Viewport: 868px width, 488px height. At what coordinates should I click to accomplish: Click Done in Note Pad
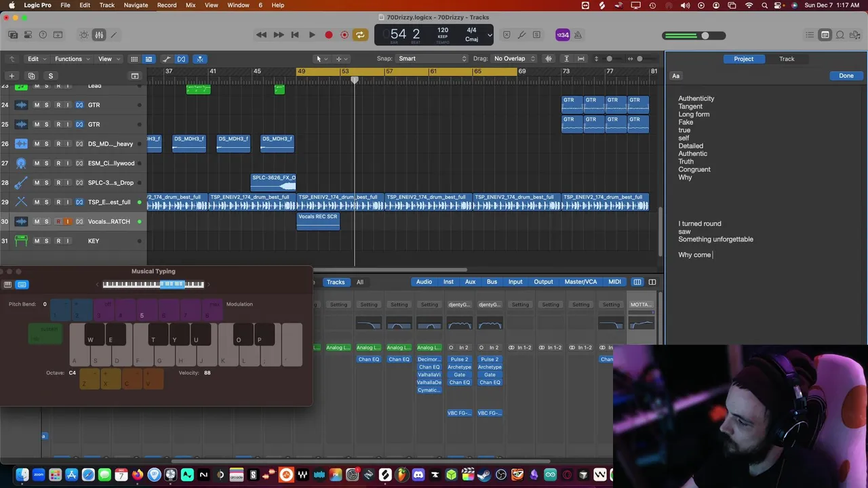coord(846,76)
